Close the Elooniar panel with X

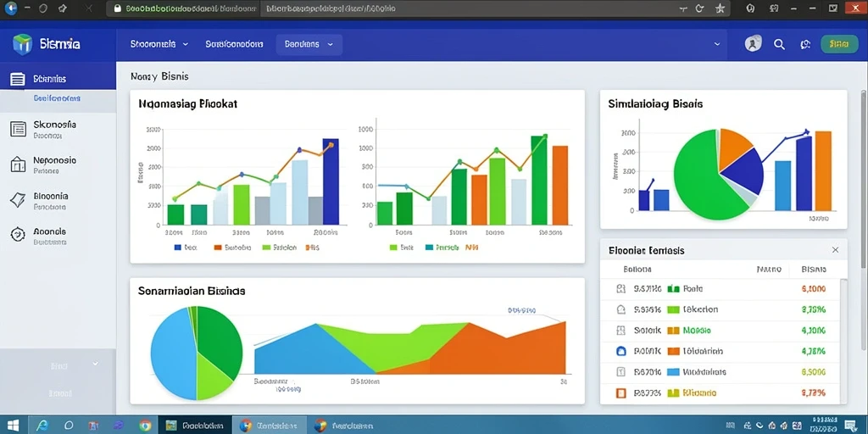click(835, 250)
